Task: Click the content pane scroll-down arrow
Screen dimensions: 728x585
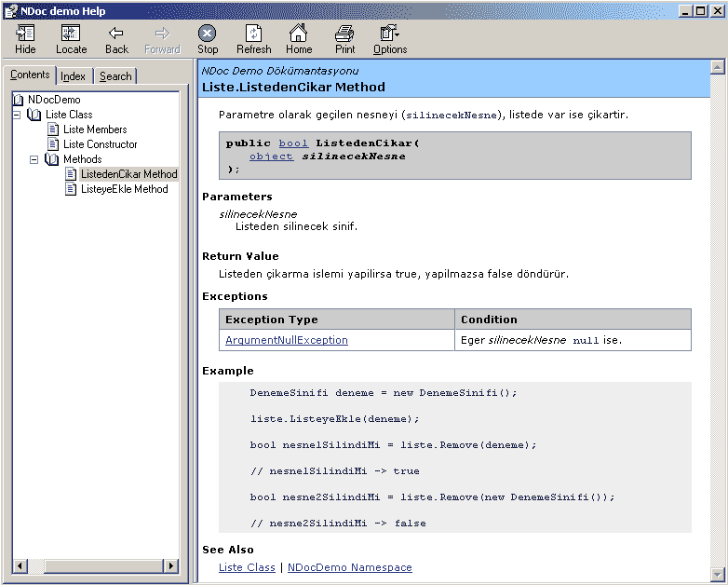Action: click(718, 575)
